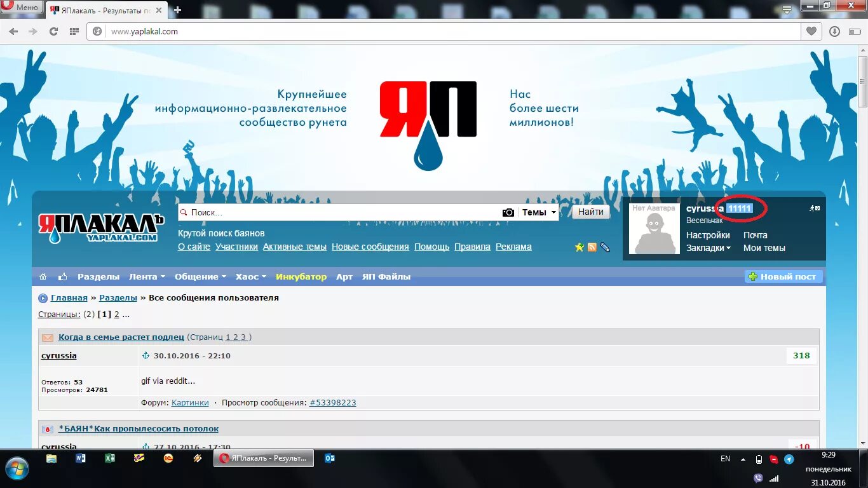
Task: Open the Windows Start menu
Action: (17, 468)
